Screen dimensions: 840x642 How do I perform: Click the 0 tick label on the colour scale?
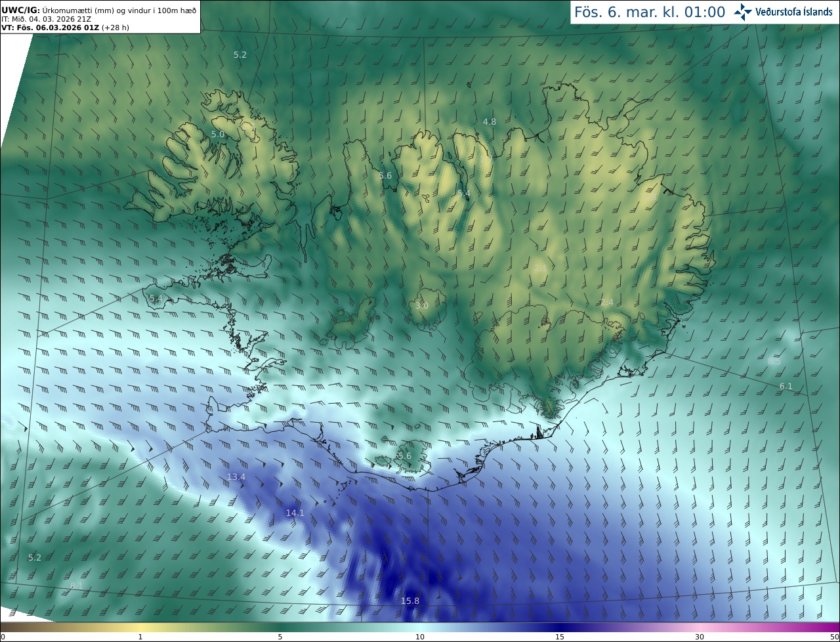[x=3, y=637]
